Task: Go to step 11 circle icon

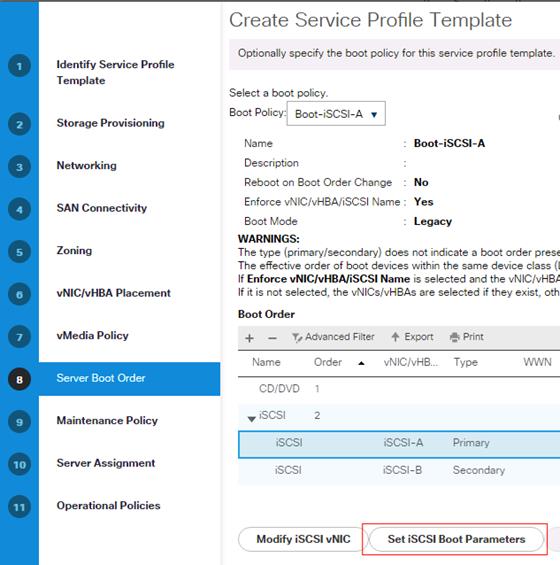Action: 19,507
